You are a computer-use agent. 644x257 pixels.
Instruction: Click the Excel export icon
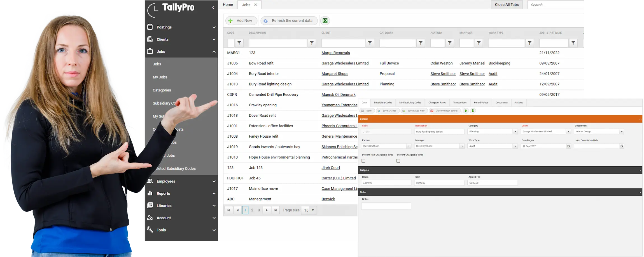click(x=325, y=21)
